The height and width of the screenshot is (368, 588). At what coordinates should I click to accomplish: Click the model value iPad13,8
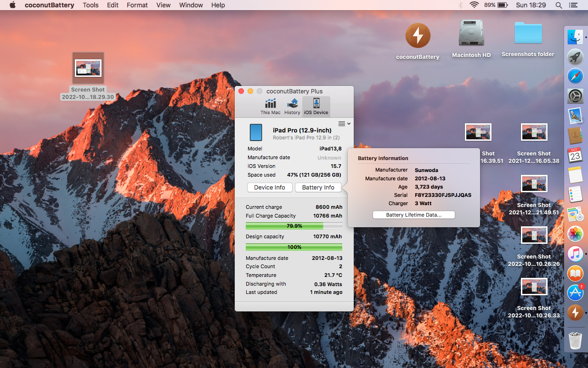(x=330, y=149)
